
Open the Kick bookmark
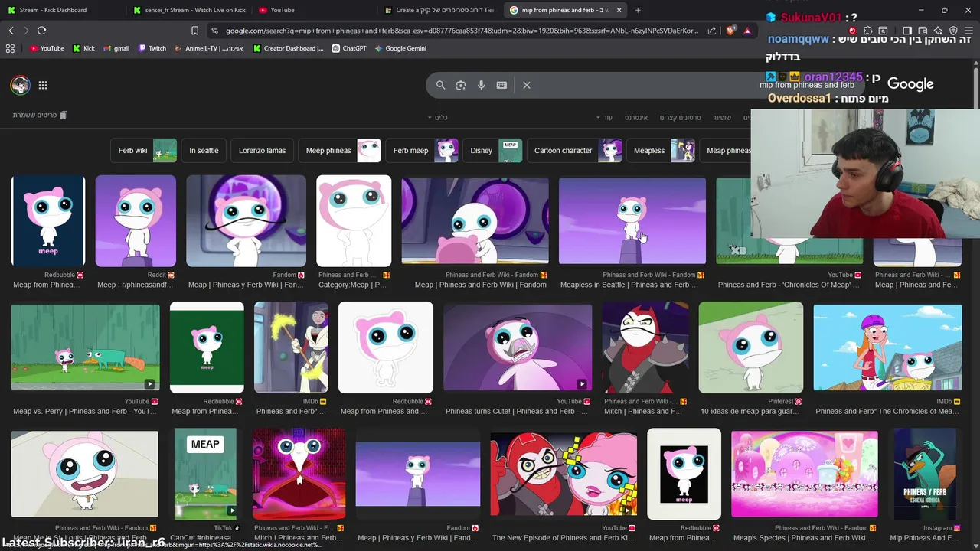[x=84, y=48]
